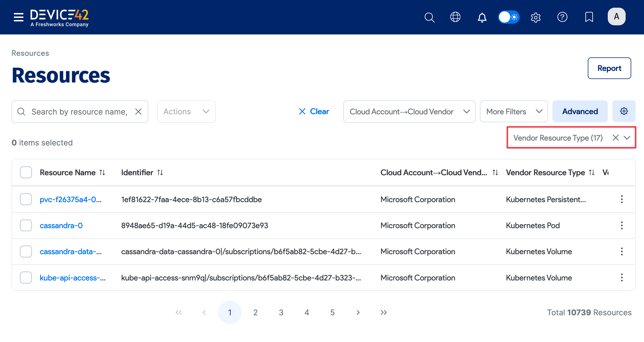Image resolution: width=644 pixels, height=342 pixels.
Task: Open the cassandra-0 resource link
Action: point(61,226)
